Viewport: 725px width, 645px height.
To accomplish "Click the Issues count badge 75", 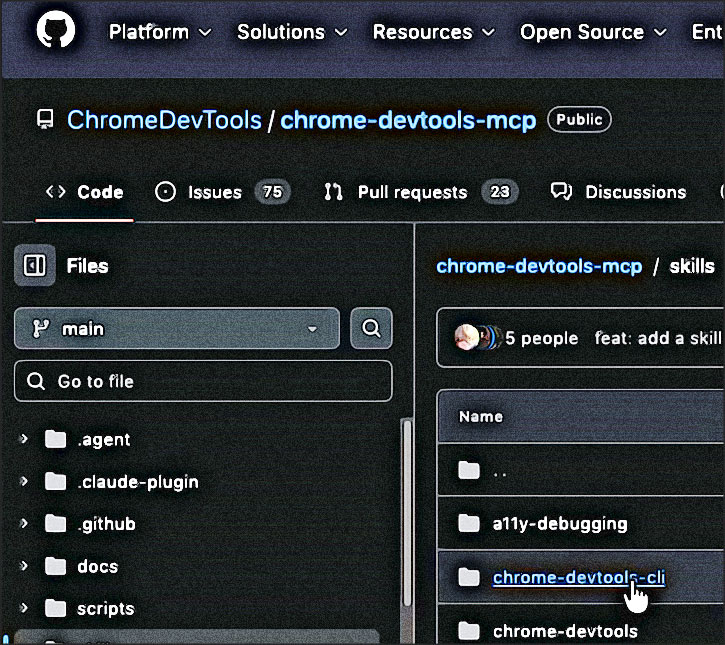I will (x=272, y=192).
